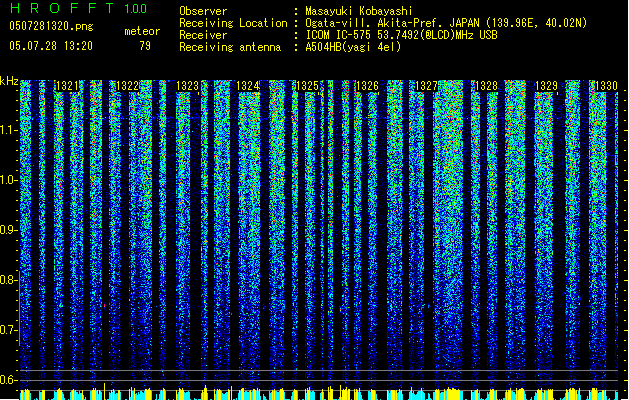The image size is (629, 400).
Task: Click the 1328 time marker
Action: click(x=486, y=86)
